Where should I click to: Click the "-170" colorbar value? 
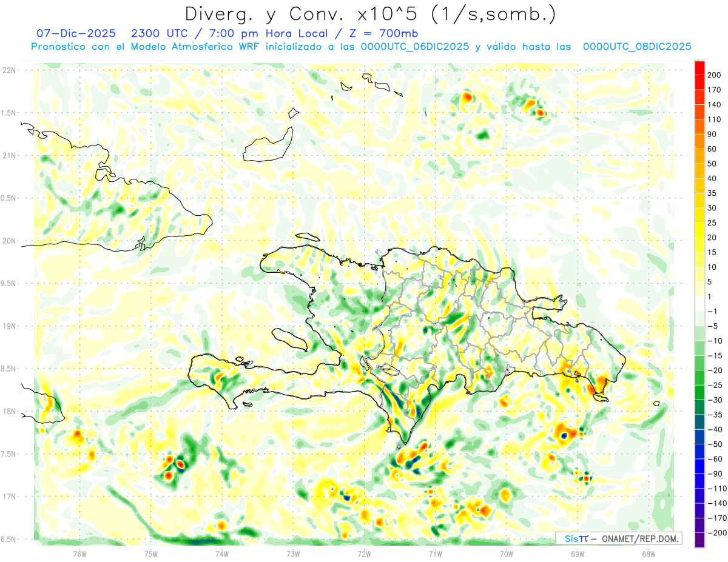point(717,518)
